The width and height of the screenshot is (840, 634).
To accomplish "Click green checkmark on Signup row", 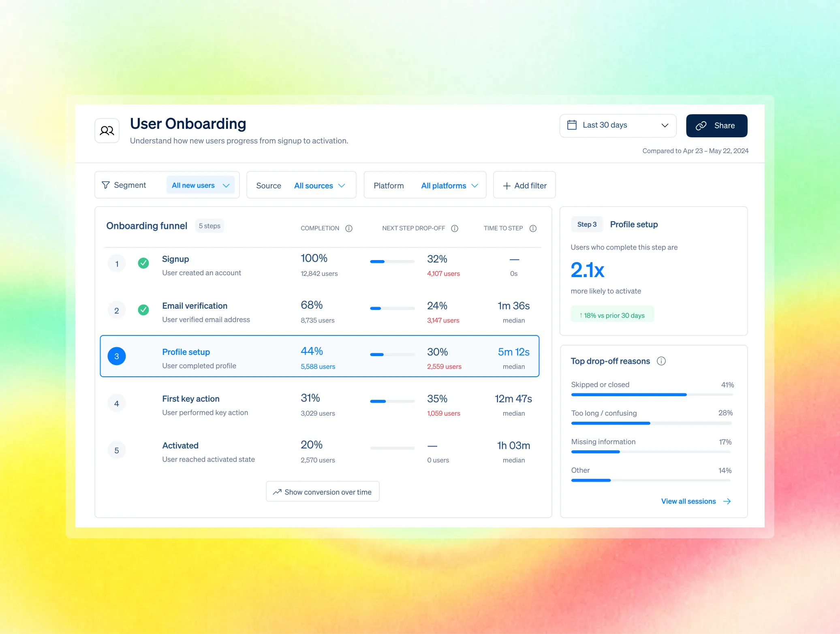I will (143, 263).
